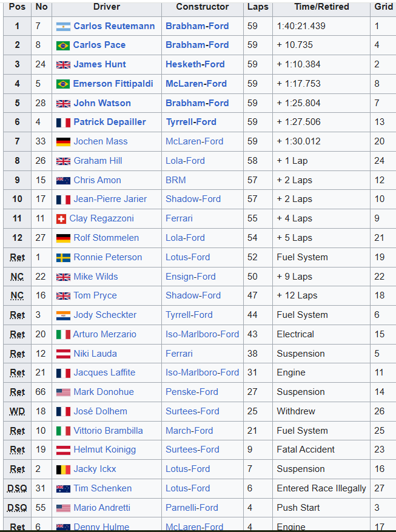
Task: Click the Swiss flag beside Clay Regazzoni
Action: click(61, 219)
